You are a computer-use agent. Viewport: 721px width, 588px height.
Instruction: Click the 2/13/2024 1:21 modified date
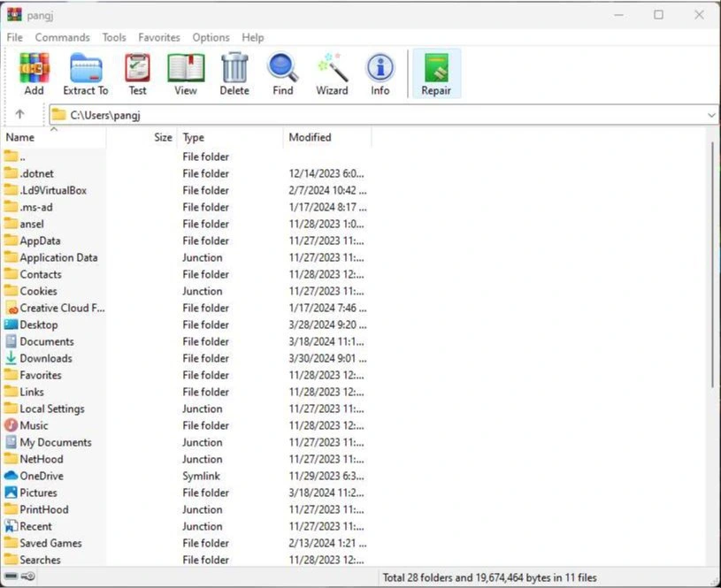(327, 543)
